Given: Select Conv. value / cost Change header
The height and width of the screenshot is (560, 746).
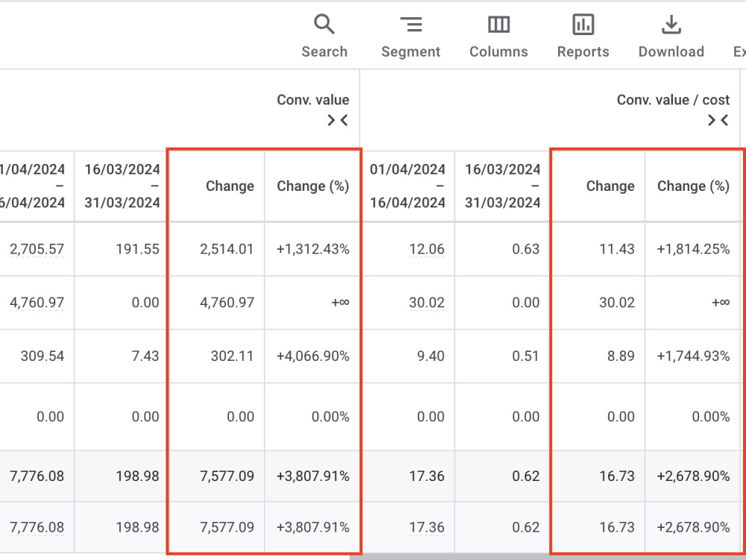Looking at the screenshot, I should click(x=610, y=186).
